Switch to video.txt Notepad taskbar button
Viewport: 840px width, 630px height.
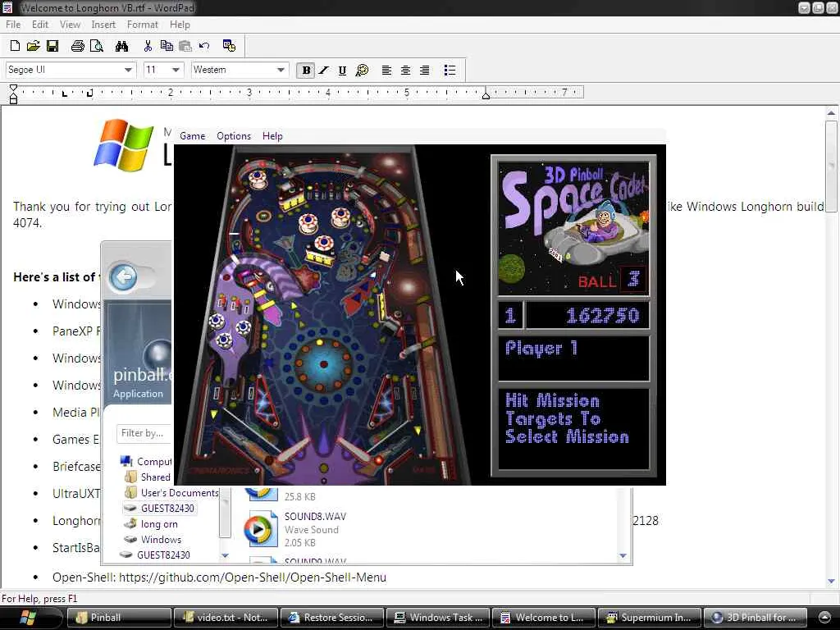point(226,618)
